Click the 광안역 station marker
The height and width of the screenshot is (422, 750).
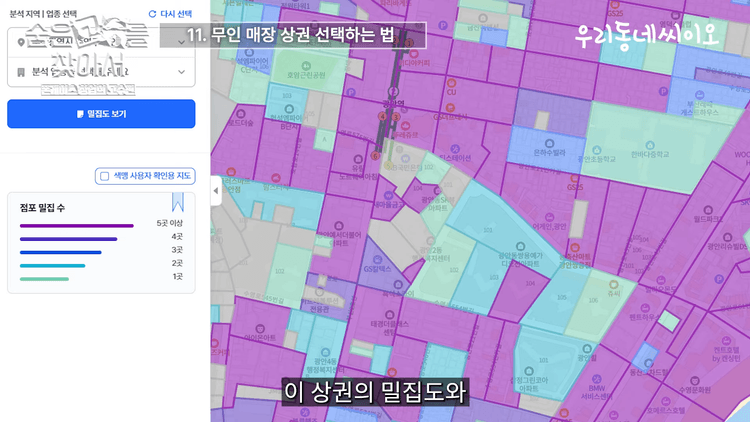coord(393,91)
